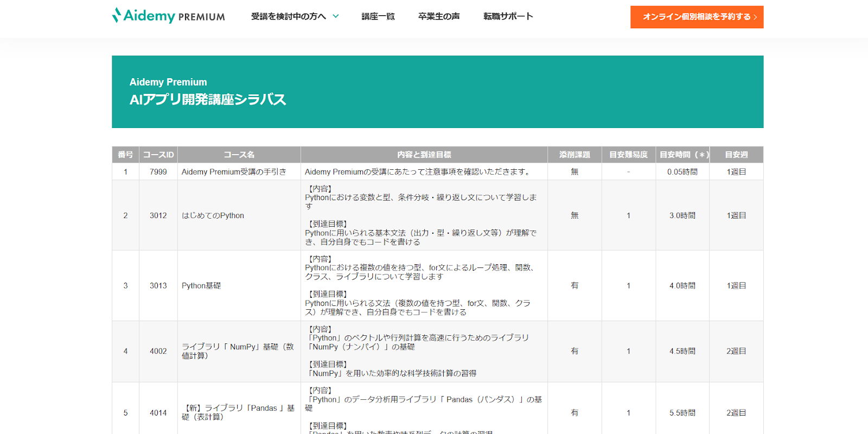Expand the 受講を検討中の方へ dropdown chevron

pyautogui.click(x=336, y=16)
